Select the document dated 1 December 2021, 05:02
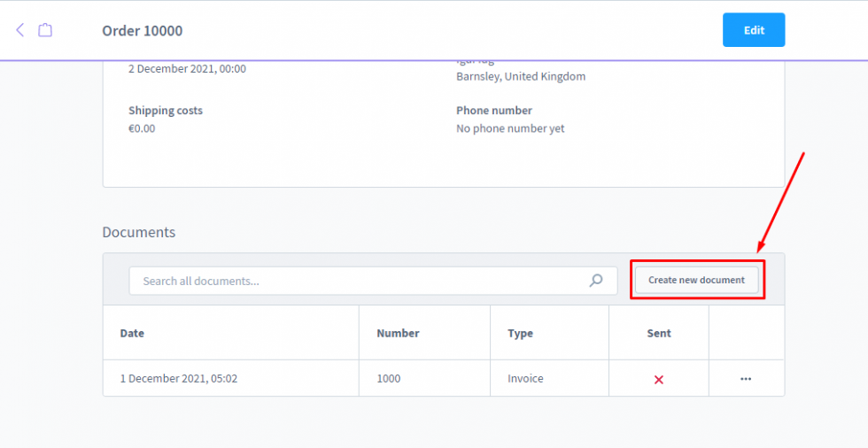Image resolution: width=868 pixels, height=448 pixels. click(x=179, y=379)
